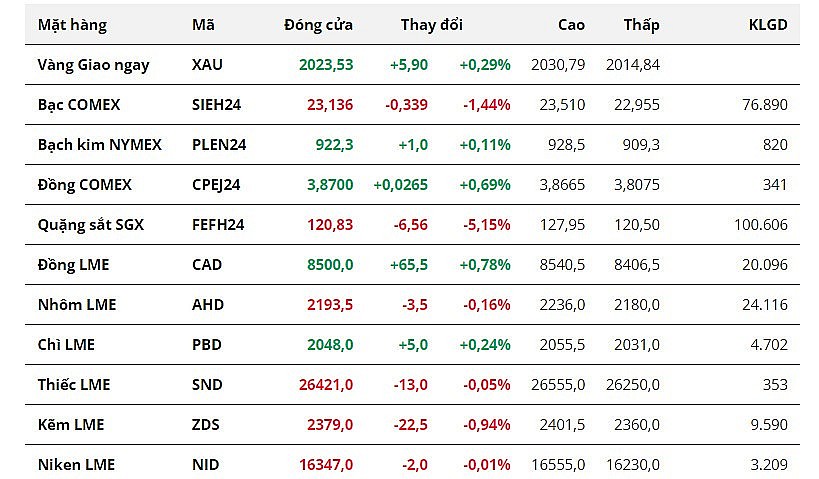
Task: Click the Mặt hàng column header
Action: tap(72, 25)
